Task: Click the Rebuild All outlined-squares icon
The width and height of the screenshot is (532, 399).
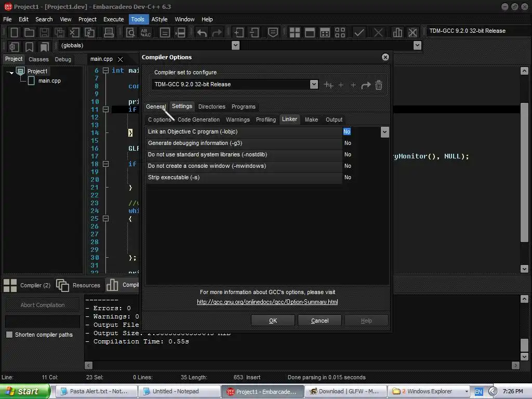Action: coord(340,33)
